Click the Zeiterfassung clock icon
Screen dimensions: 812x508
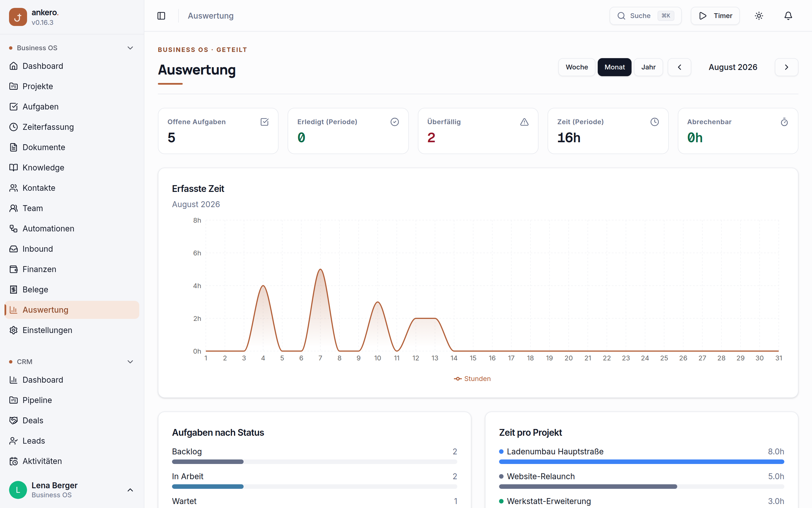(x=14, y=127)
